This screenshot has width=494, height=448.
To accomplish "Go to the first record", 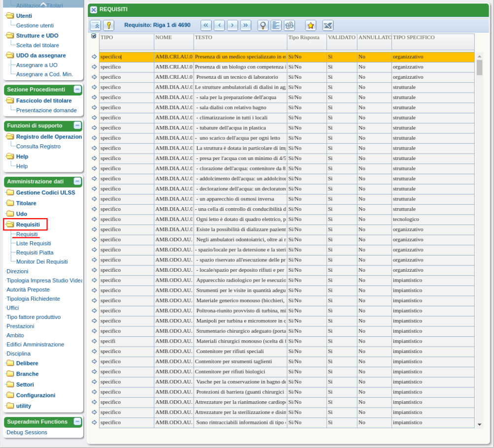I will point(206,25).
